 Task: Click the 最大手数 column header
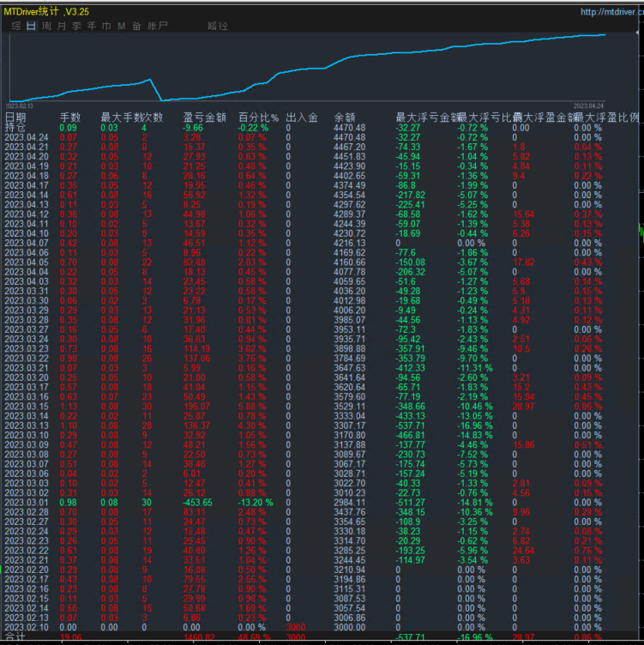pyautogui.click(x=122, y=118)
